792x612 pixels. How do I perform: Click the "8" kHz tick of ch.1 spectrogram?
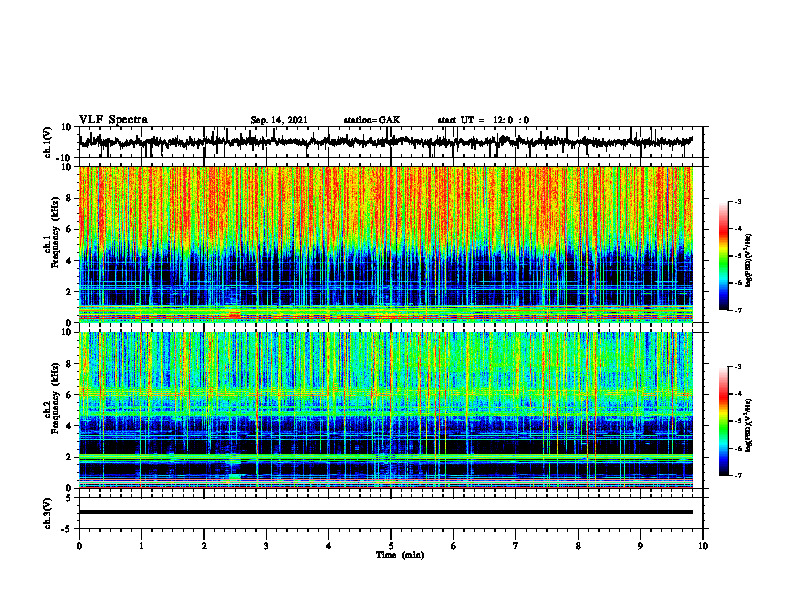click(x=70, y=198)
